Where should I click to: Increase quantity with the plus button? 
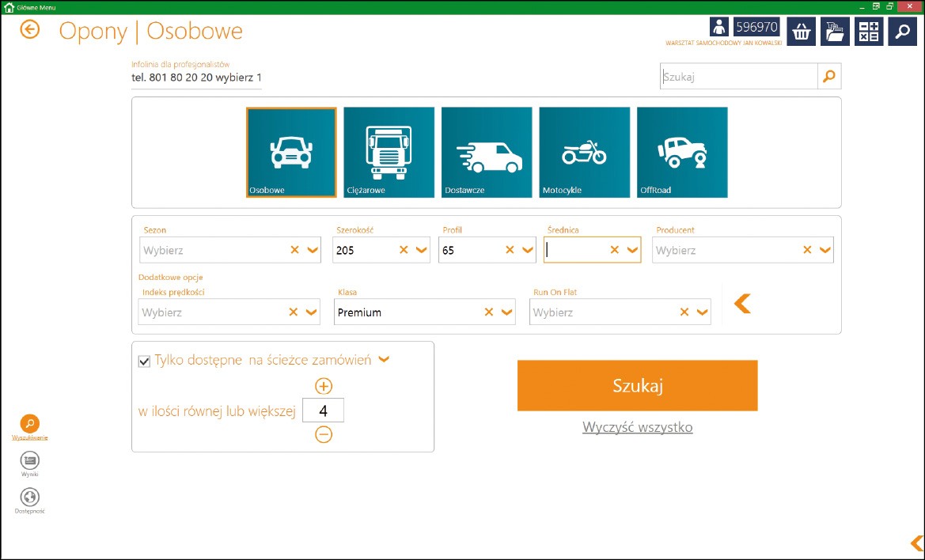tap(324, 386)
